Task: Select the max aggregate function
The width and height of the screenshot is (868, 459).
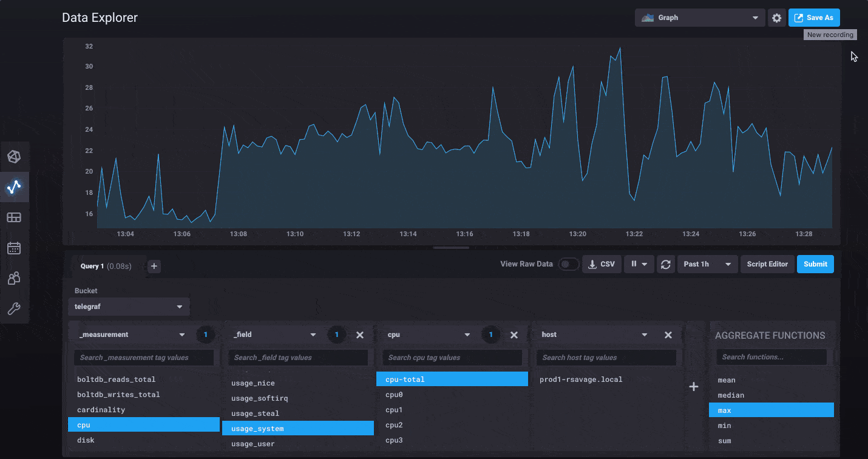Action: click(771, 410)
